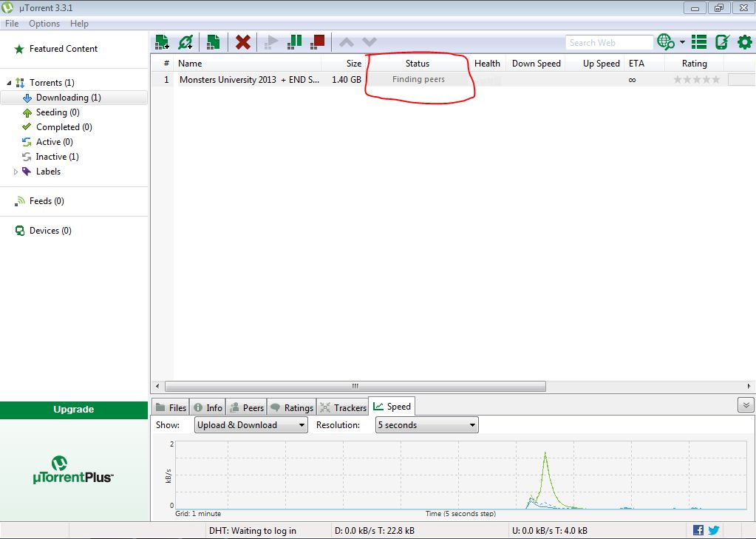Select the Seeding (0) category
This screenshot has height=539, width=756.
click(x=58, y=112)
